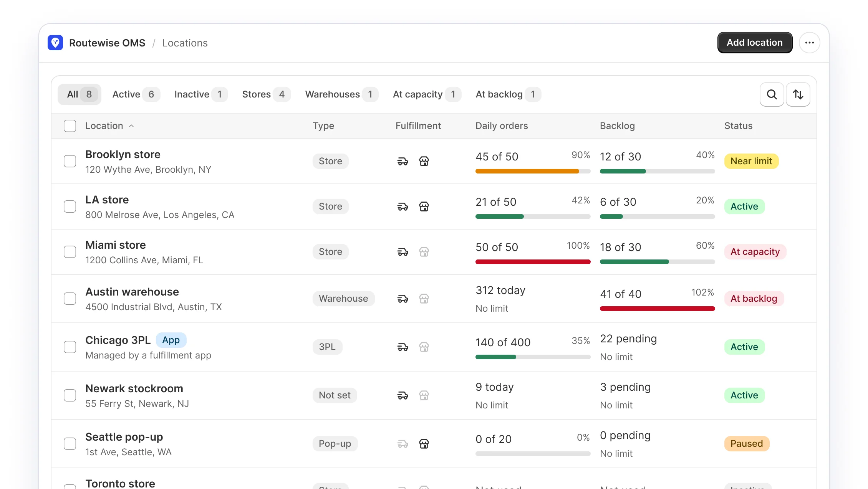The image size is (868, 489).
Task: Check the Chicago 3PL row checkbox
Action: (70, 347)
